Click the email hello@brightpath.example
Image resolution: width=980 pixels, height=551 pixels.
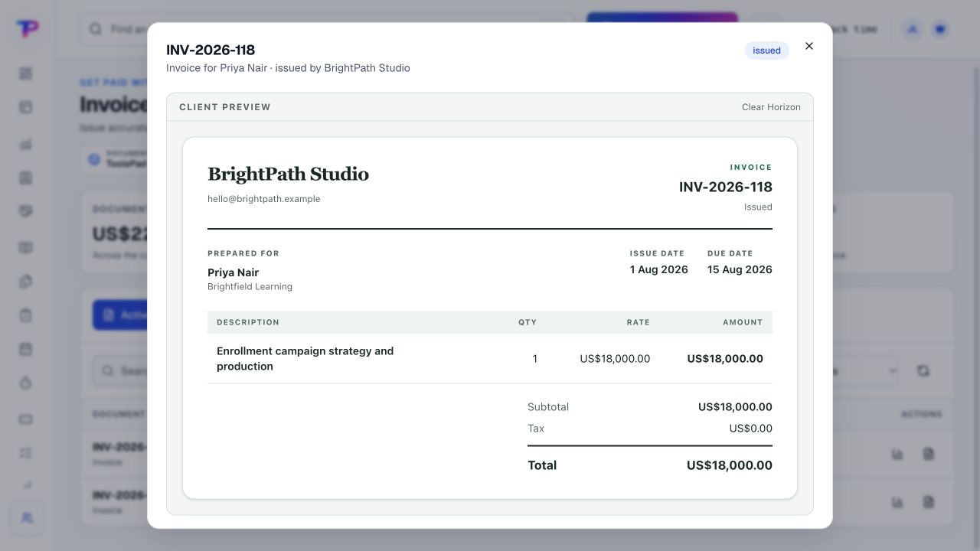264,199
